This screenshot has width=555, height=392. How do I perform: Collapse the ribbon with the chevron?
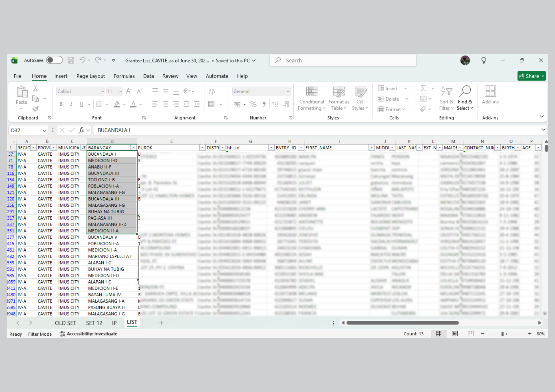541,116
